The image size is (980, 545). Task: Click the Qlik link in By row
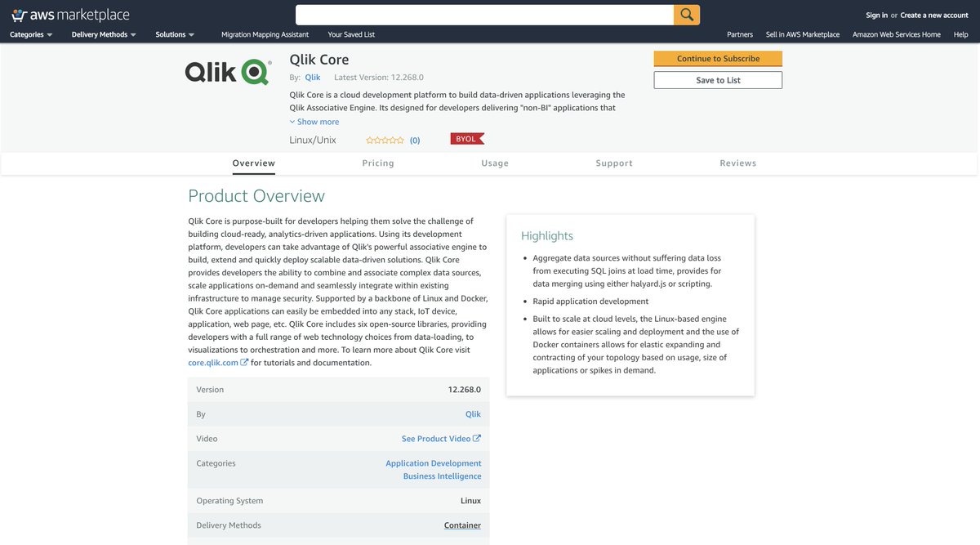click(473, 414)
